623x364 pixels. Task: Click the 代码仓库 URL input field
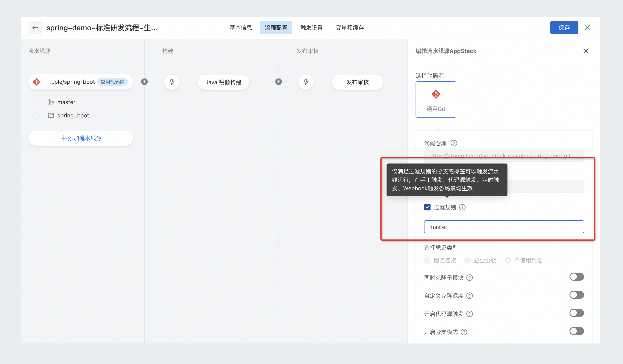click(504, 155)
